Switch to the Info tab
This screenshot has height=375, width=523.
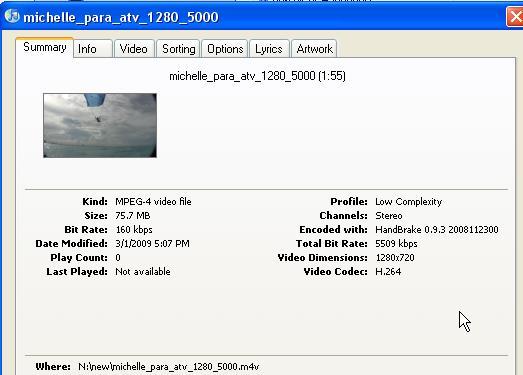point(93,49)
